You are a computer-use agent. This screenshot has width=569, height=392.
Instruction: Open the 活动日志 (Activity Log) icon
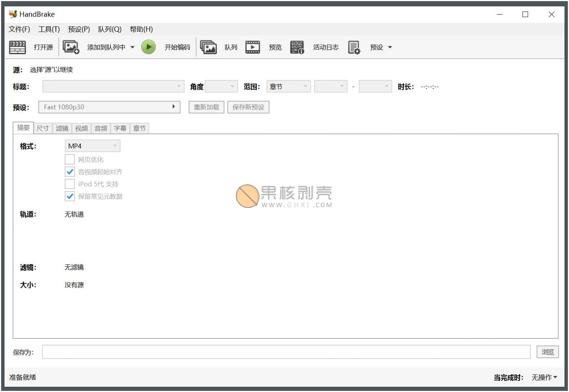point(297,47)
